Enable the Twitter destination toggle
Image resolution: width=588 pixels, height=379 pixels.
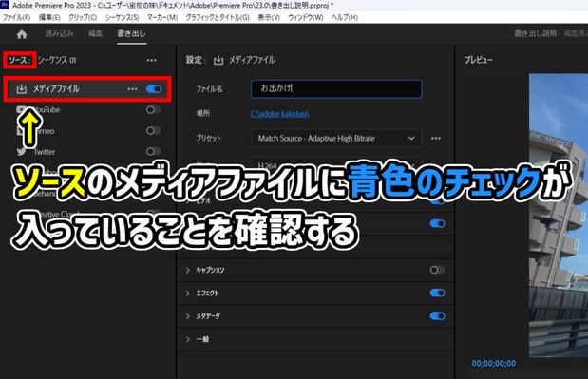click(x=153, y=151)
